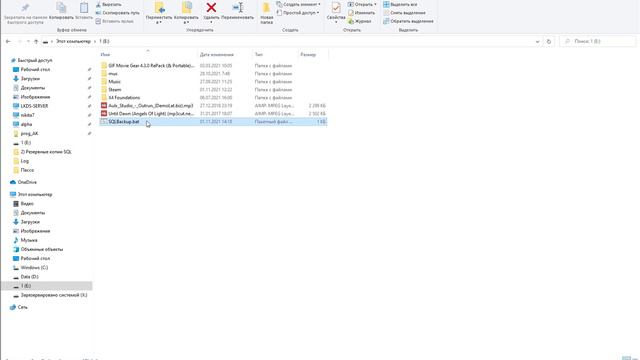Viewport: 640px width, 360px height.
Task: Open Data (D:) drive
Action: (x=29, y=277)
